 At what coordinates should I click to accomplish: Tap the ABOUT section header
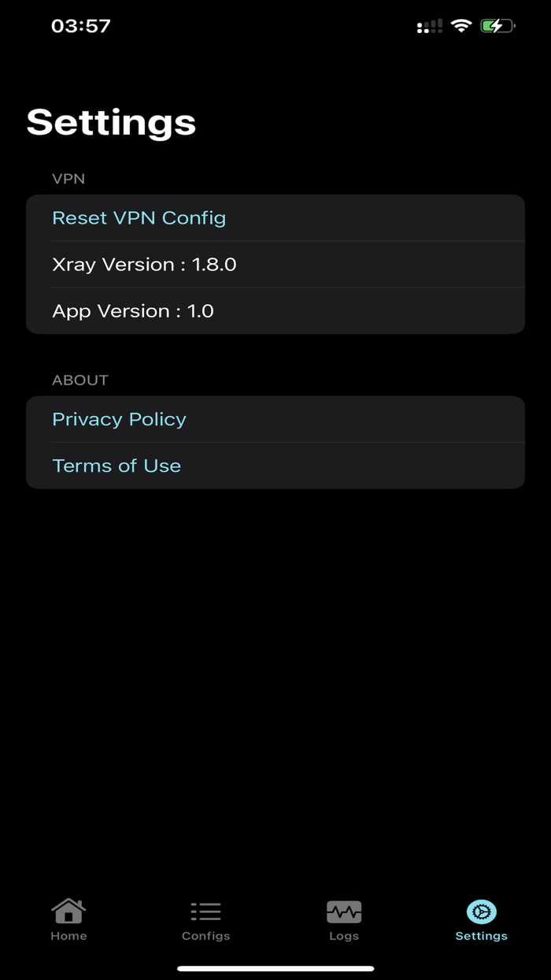(80, 380)
